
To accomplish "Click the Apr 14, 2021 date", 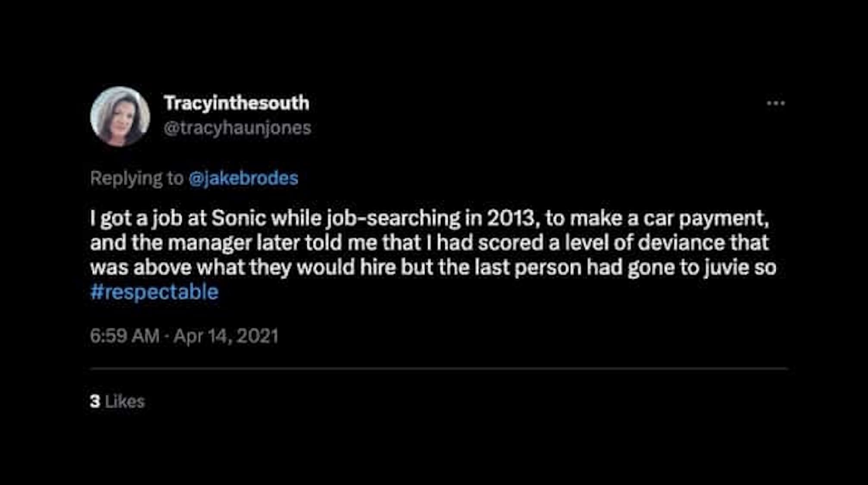I will pos(226,336).
